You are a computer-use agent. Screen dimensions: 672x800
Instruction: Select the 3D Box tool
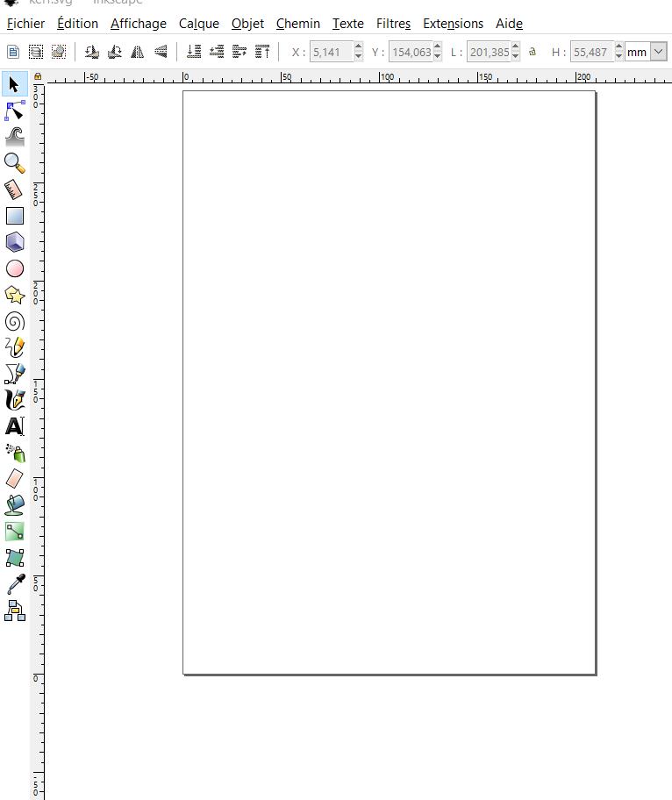pyautogui.click(x=14, y=242)
